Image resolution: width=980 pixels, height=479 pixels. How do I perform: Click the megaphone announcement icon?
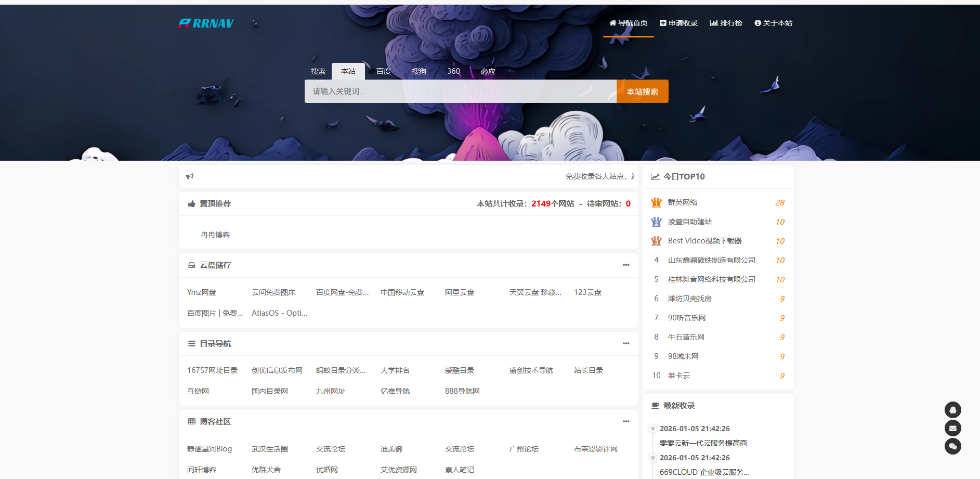pyautogui.click(x=190, y=176)
